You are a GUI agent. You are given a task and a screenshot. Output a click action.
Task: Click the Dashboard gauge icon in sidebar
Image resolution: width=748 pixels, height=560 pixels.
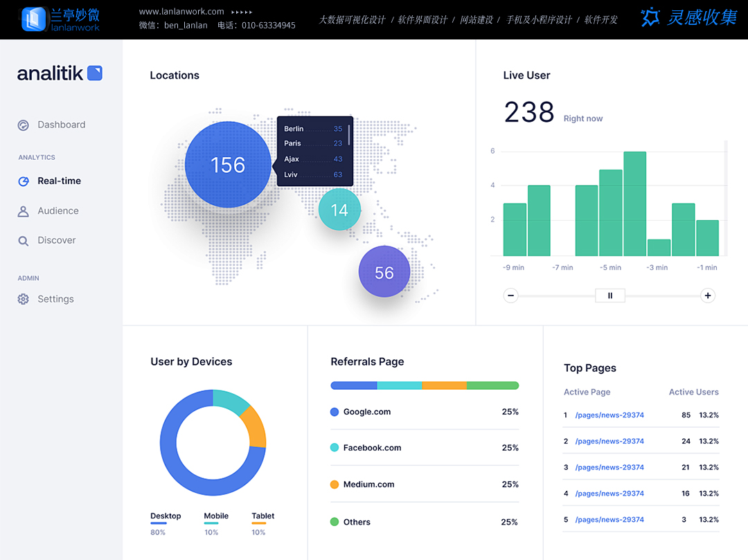click(x=24, y=125)
